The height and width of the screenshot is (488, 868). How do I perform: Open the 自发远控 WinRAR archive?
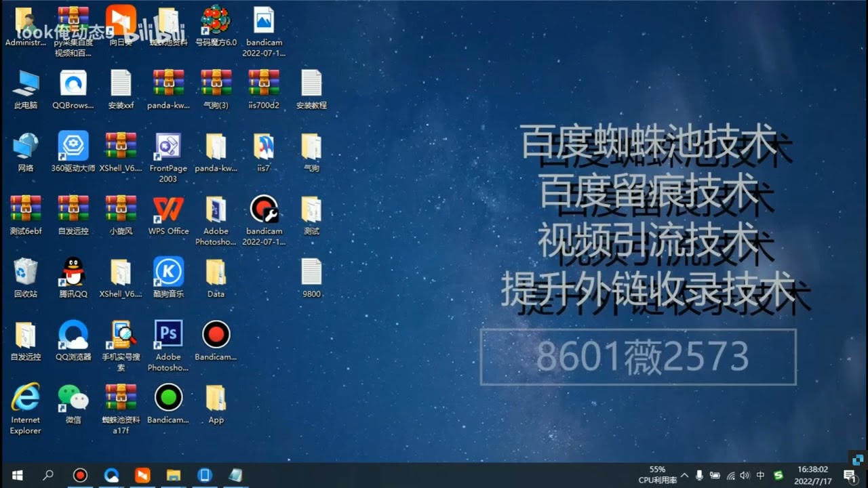click(x=73, y=209)
